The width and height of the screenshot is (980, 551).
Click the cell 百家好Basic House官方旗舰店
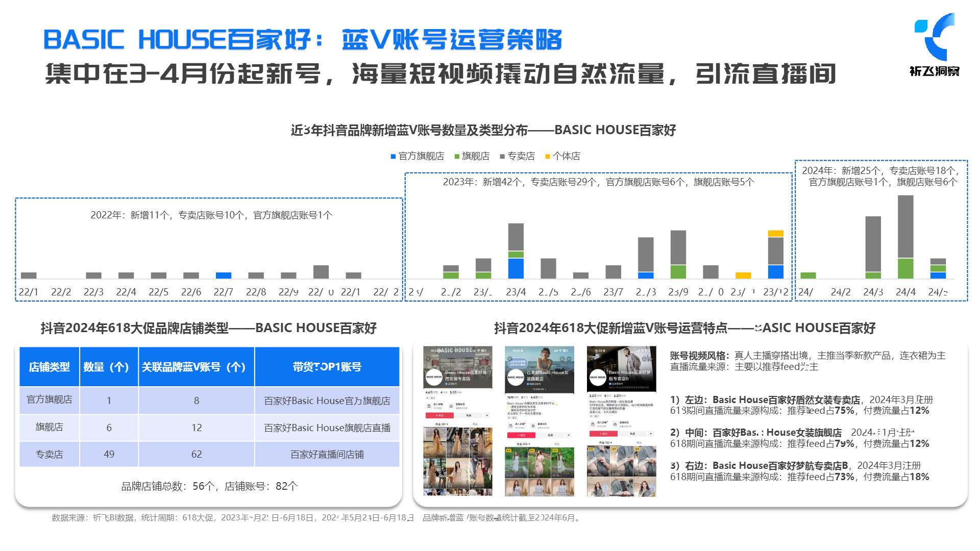pyautogui.click(x=327, y=400)
